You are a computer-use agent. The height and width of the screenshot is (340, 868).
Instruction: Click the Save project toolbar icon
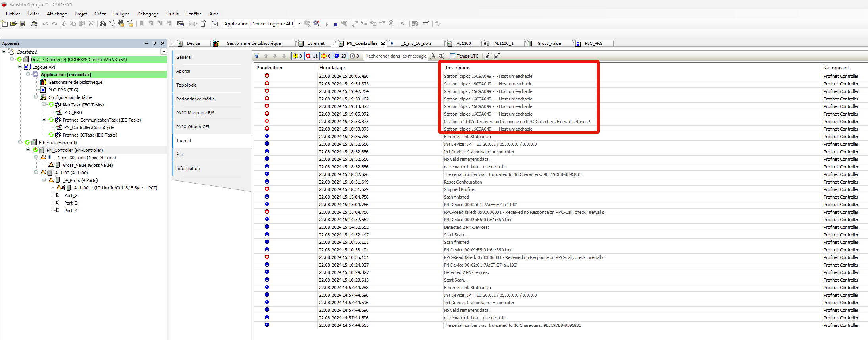[23, 24]
